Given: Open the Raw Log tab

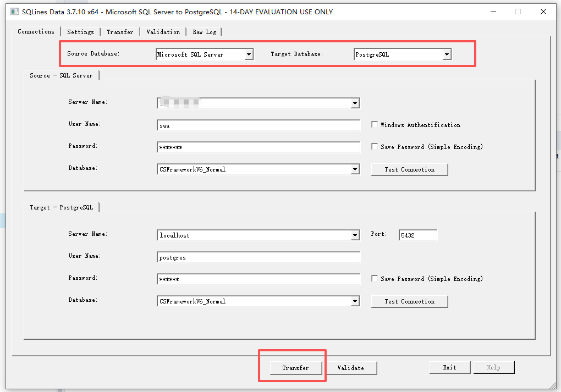Looking at the screenshot, I should (204, 31).
